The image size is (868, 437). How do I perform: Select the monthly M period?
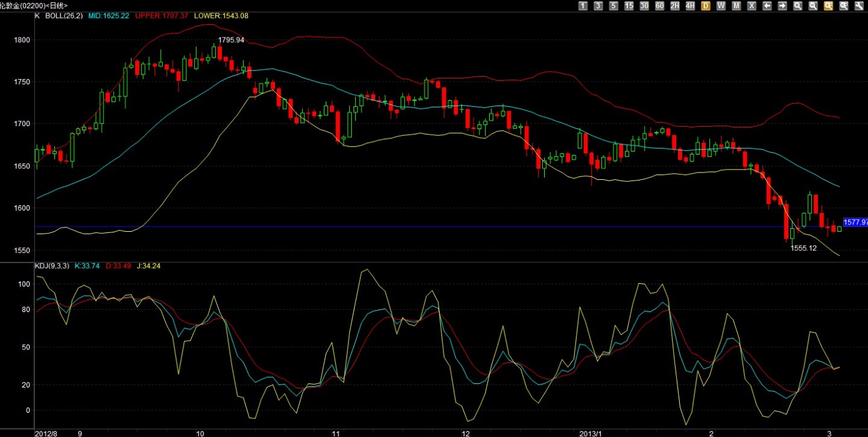tap(737, 5)
